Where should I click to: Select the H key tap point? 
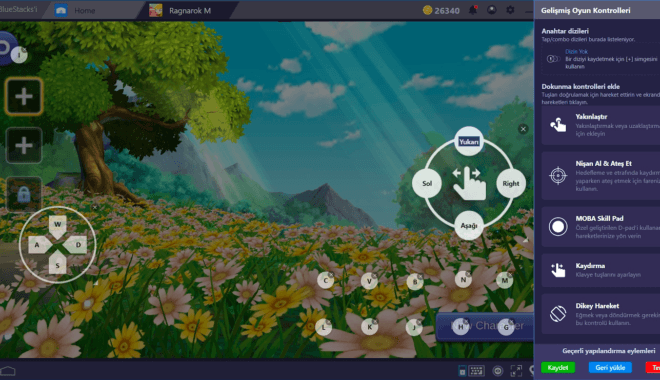[460, 327]
